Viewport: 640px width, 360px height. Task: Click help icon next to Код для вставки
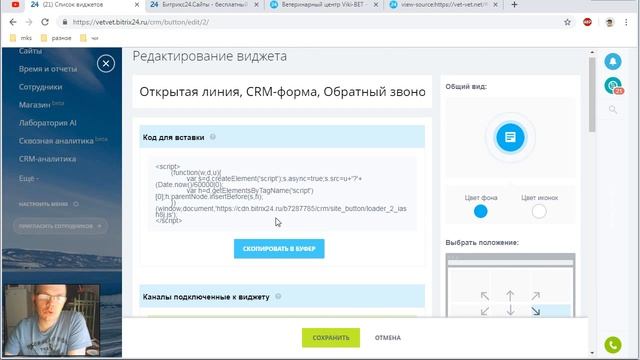click(x=213, y=137)
